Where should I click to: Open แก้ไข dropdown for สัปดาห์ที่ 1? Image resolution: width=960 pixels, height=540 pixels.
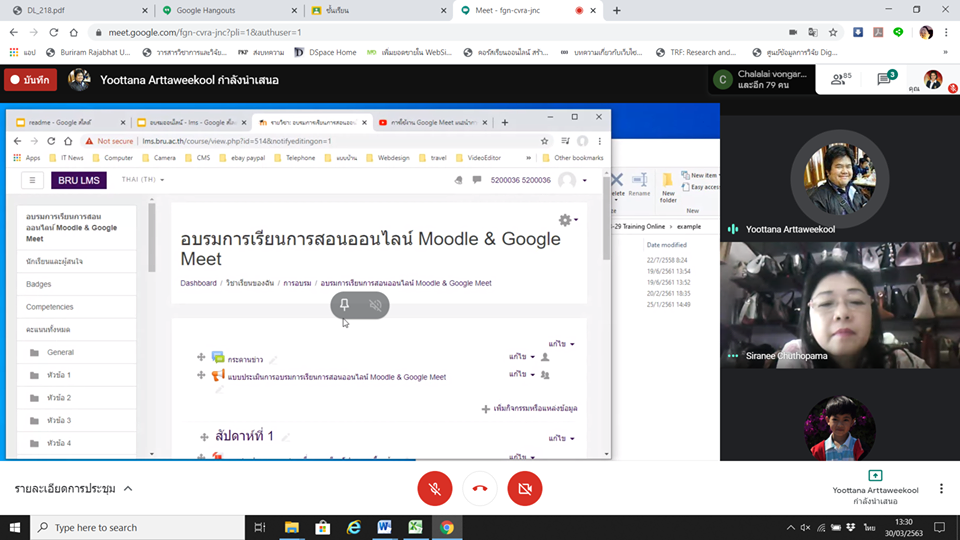(561, 438)
